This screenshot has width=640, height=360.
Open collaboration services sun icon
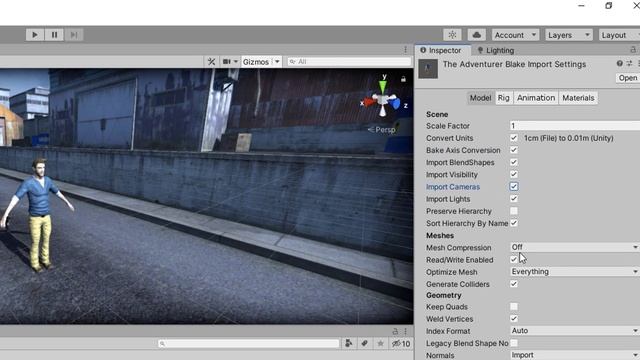(452, 35)
